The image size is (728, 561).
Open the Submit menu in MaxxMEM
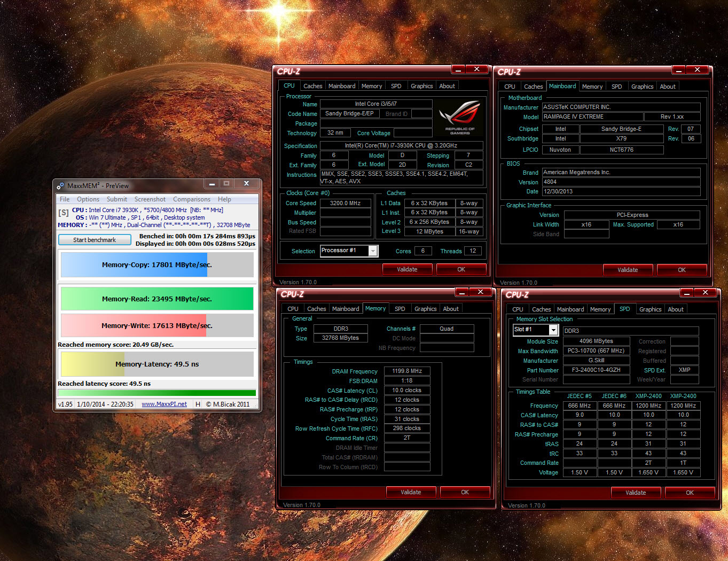117,199
